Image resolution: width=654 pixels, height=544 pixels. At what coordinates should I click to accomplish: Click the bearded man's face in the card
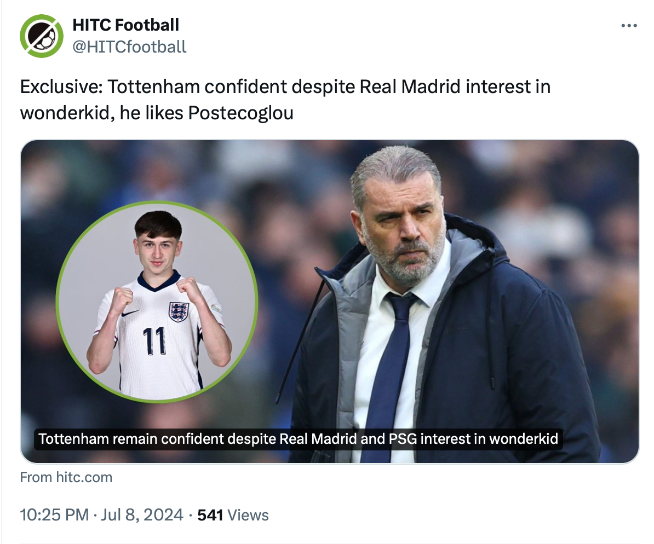(407, 218)
